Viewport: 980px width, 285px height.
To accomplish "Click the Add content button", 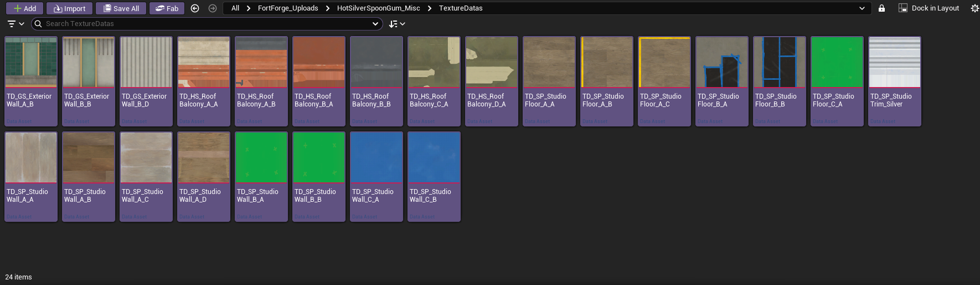I will [25, 8].
